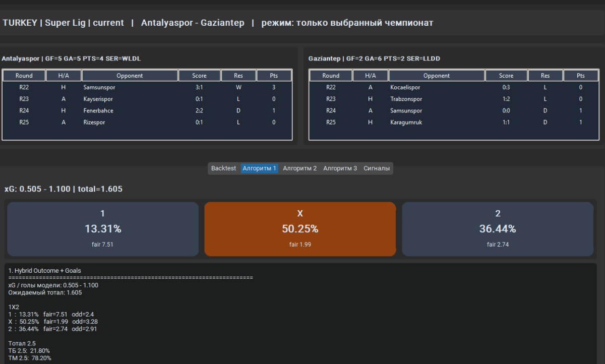Click H/A header in Gaziantep table
Image resolution: width=605 pixels, height=364 pixels.
pos(370,76)
